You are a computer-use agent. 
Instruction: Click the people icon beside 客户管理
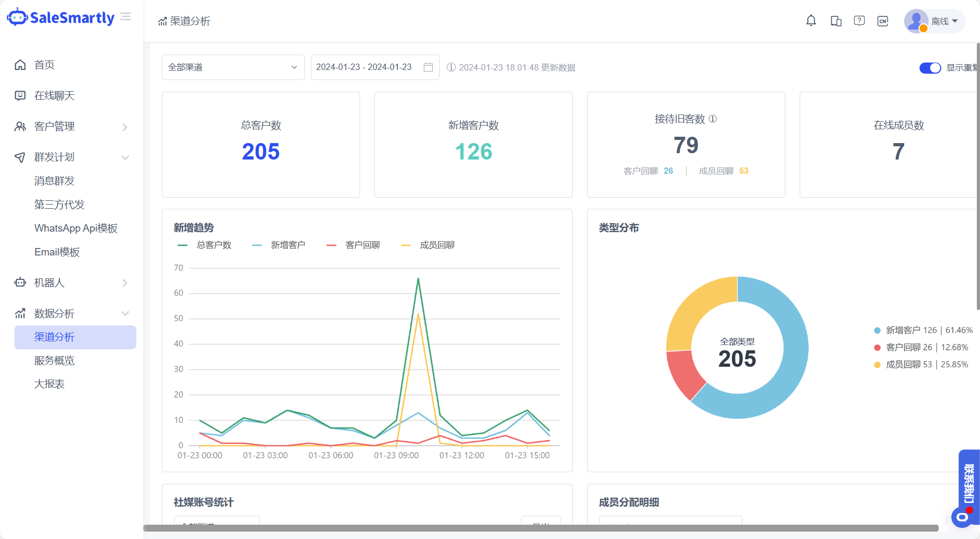20,126
